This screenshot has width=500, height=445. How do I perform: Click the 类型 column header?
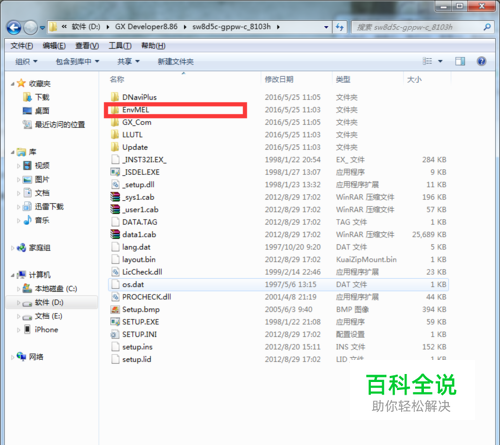pos(343,79)
